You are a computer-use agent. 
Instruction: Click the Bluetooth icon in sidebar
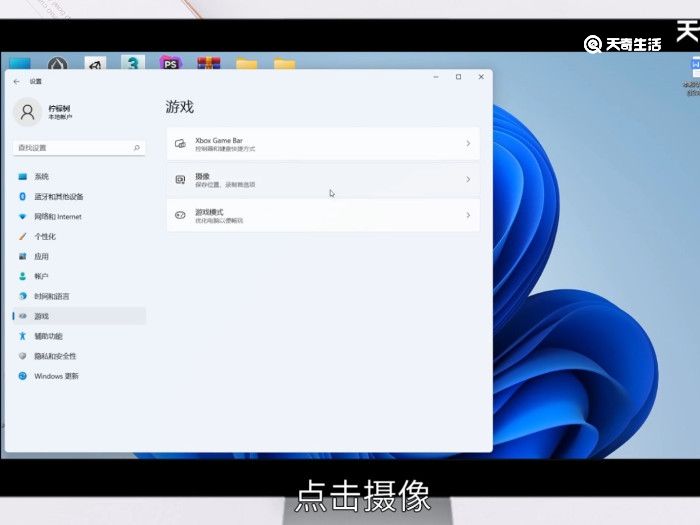point(22,196)
